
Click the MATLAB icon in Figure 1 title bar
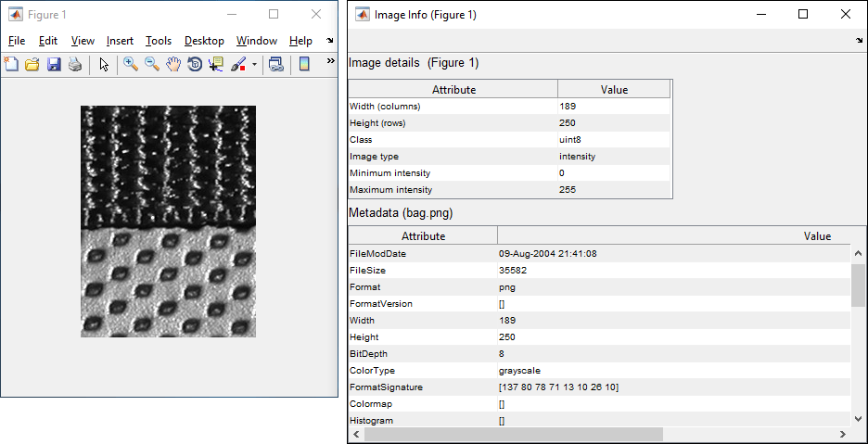[x=16, y=15]
